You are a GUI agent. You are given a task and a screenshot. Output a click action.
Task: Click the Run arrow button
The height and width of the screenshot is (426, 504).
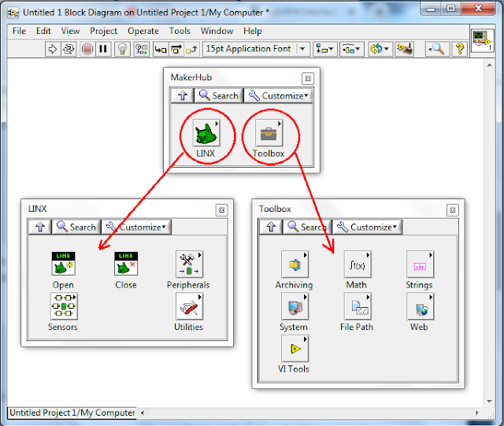pos(53,49)
